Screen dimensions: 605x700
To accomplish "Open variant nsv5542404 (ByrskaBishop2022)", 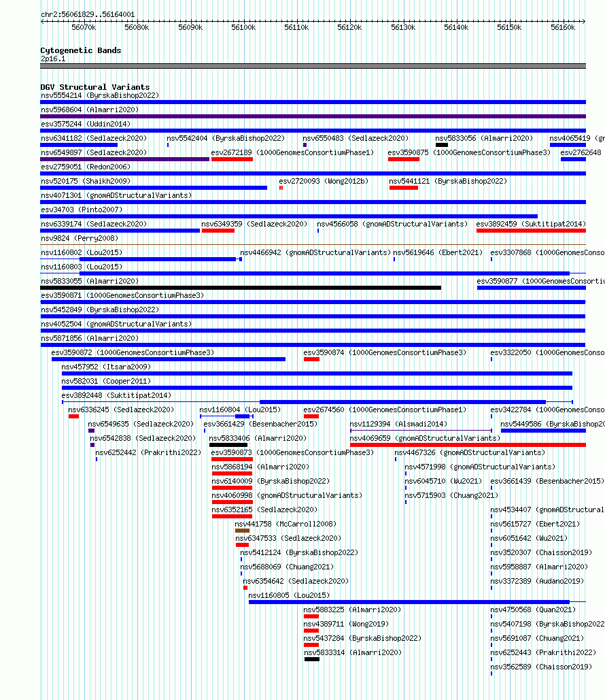I will click(225, 138).
